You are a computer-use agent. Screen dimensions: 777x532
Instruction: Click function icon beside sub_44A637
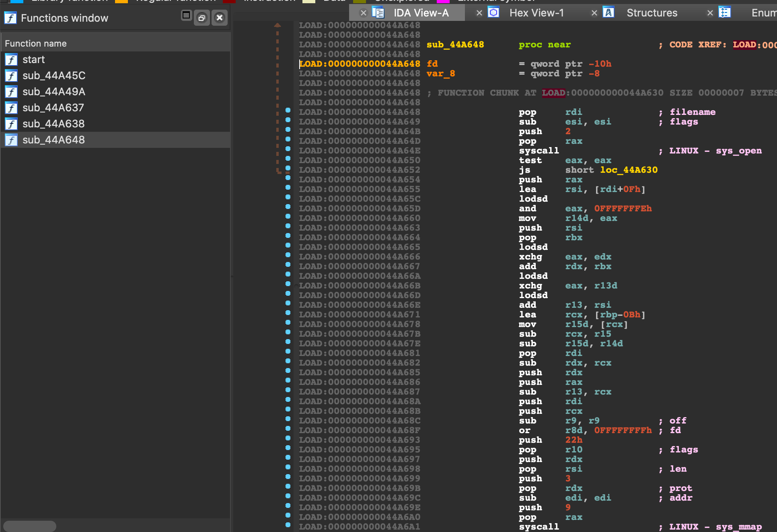click(11, 108)
